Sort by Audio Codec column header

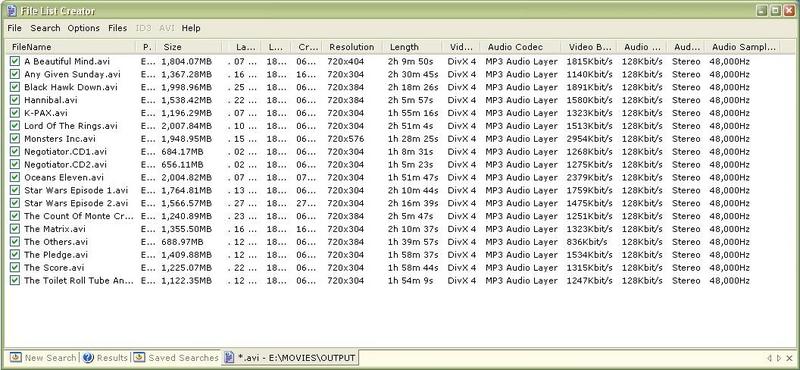tap(520, 47)
